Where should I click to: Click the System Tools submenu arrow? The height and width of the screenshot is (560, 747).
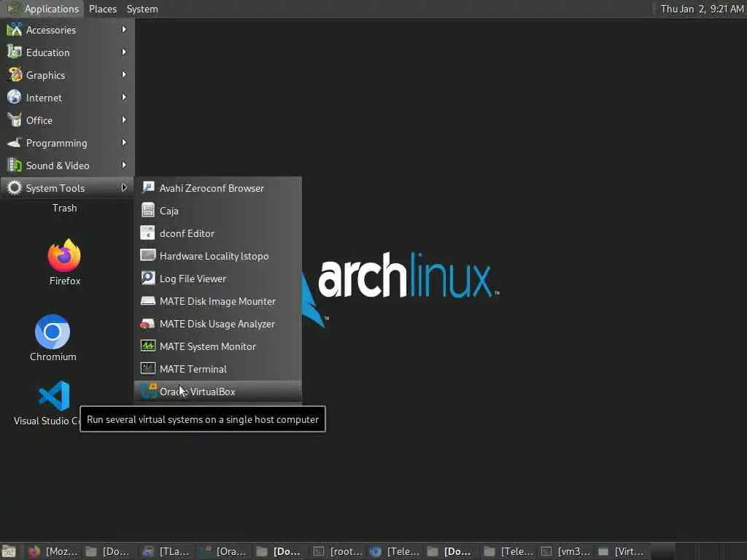click(124, 187)
